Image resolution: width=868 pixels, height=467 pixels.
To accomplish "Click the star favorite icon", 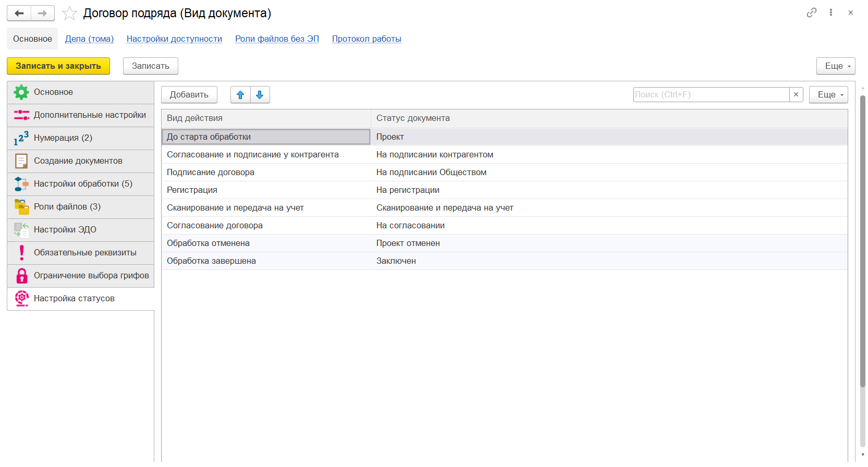I will (x=69, y=14).
